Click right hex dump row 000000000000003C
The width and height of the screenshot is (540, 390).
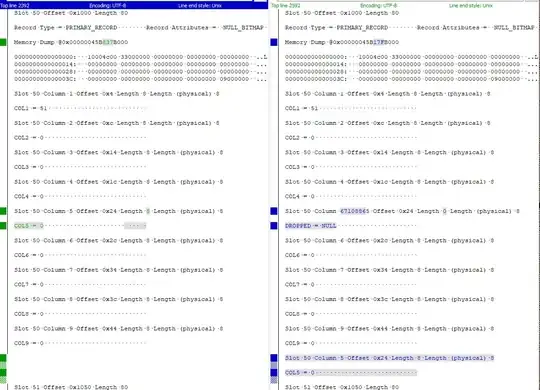click(x=411, y=79)
